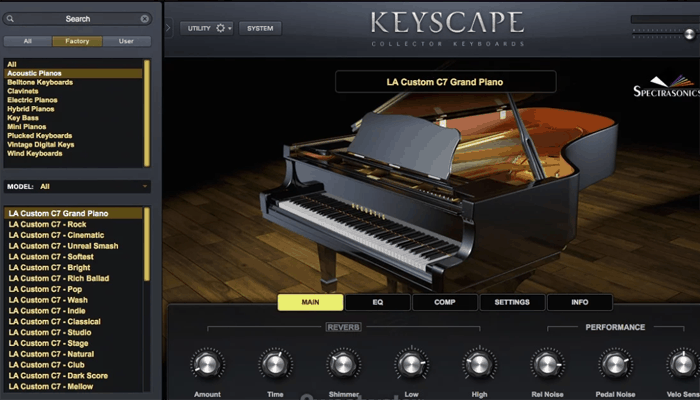Viewport: 700px width, 400px height.
Task: Switch to the COMP tab
Action: pyautogui.click(x=445, y=302)
